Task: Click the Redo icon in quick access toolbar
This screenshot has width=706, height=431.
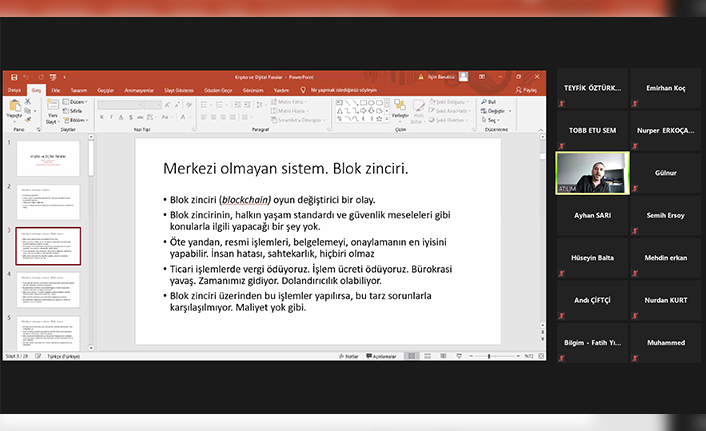Action: pyautogui.click(x=41, y=77)
